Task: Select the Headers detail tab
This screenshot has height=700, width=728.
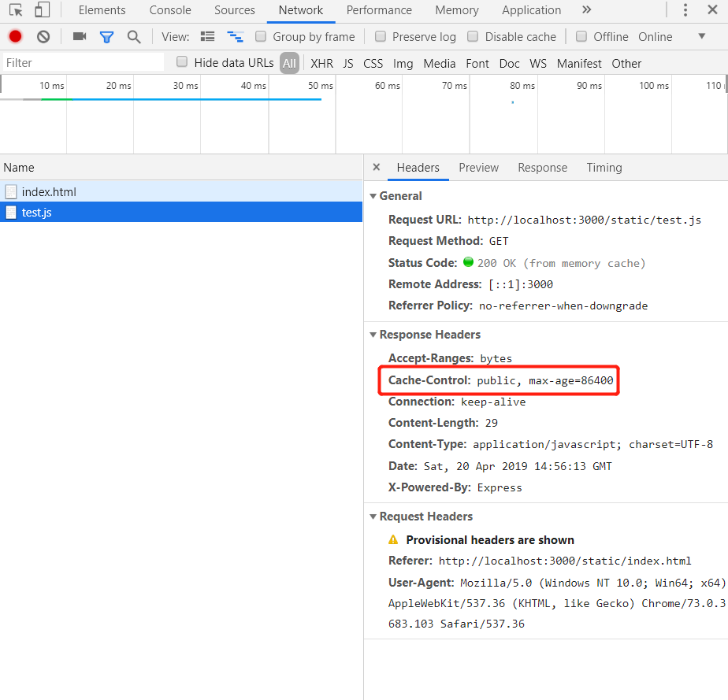Action: [418, 168]
